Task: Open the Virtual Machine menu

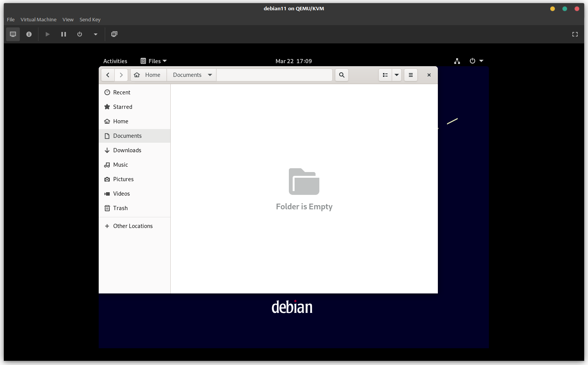Action: tap(38, 19)
